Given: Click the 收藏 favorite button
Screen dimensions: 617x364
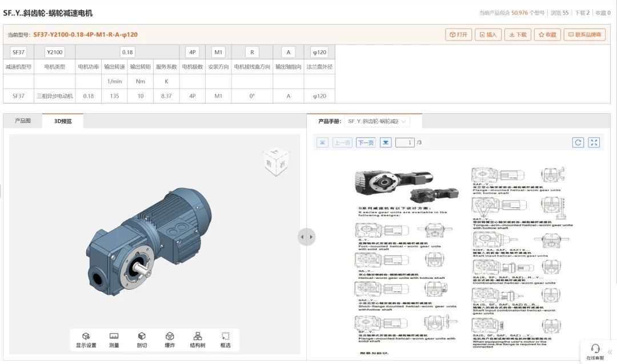Looking at the screenshot, I should tap(547, 35).
